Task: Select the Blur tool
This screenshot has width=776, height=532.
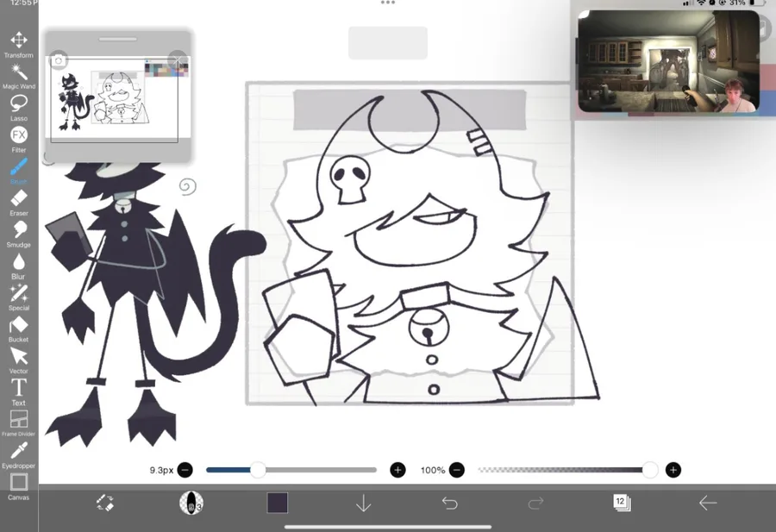Action: [19, 266]
